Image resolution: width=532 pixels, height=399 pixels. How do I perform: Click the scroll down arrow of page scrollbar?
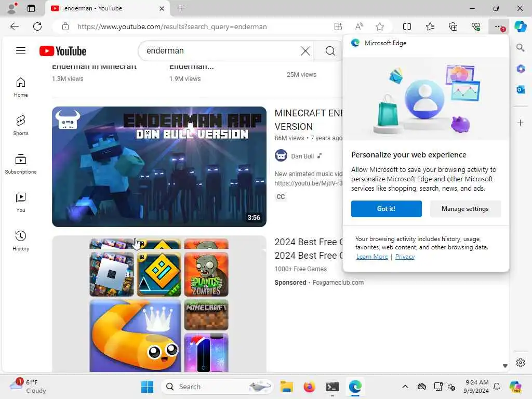tap(505, 366)
